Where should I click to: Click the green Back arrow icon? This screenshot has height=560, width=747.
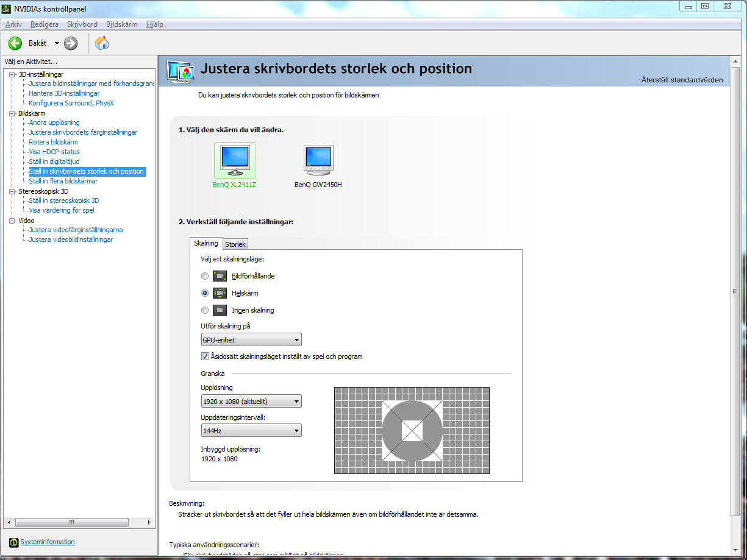click(x=15, y=43)
